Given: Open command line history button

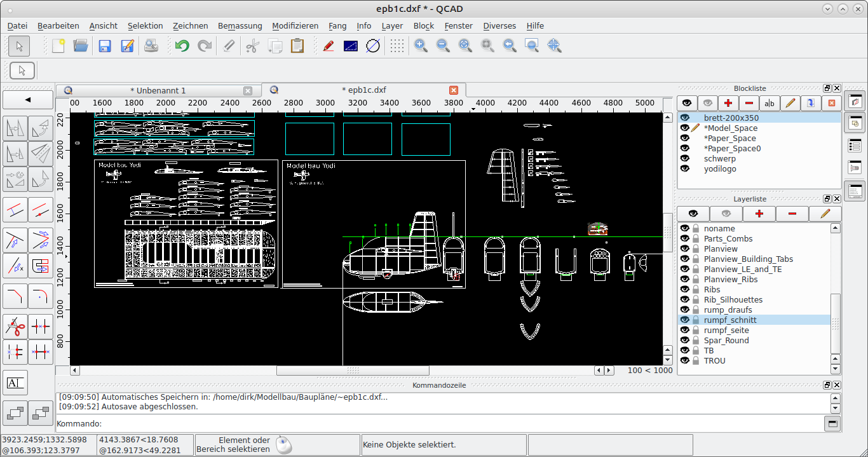Looking at the screenshot, I should coord(832,423).
